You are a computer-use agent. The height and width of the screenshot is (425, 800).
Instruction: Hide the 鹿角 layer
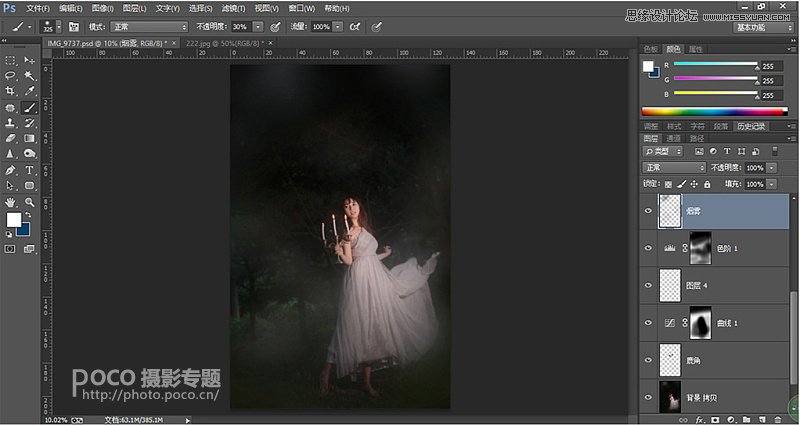tap(648, 360)
